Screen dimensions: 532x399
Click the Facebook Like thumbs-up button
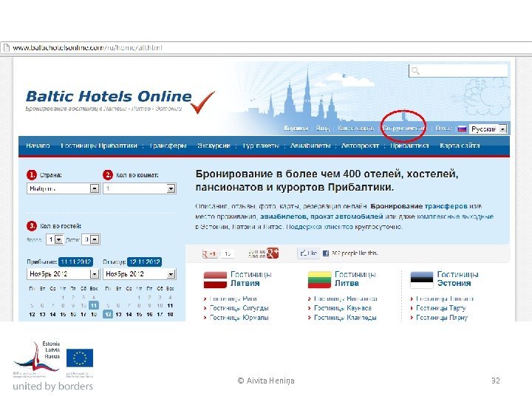point(308,253)
